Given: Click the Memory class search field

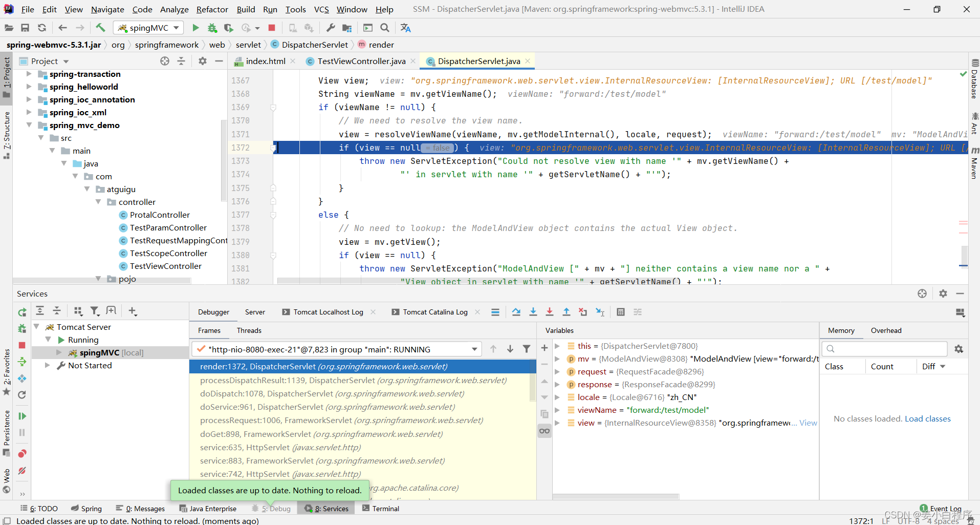Looking at the screenshot, I should point(884,349).
